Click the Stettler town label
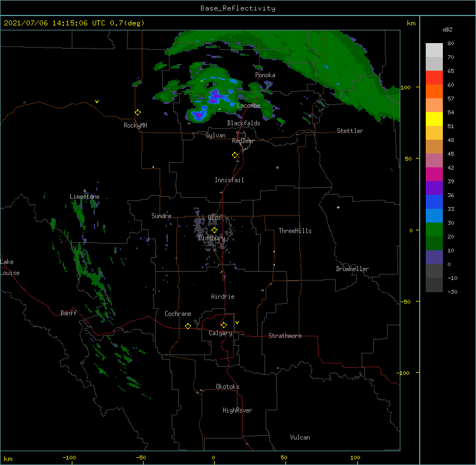The width and height of the screenshot is (476, 465). [x=350, y=131]
